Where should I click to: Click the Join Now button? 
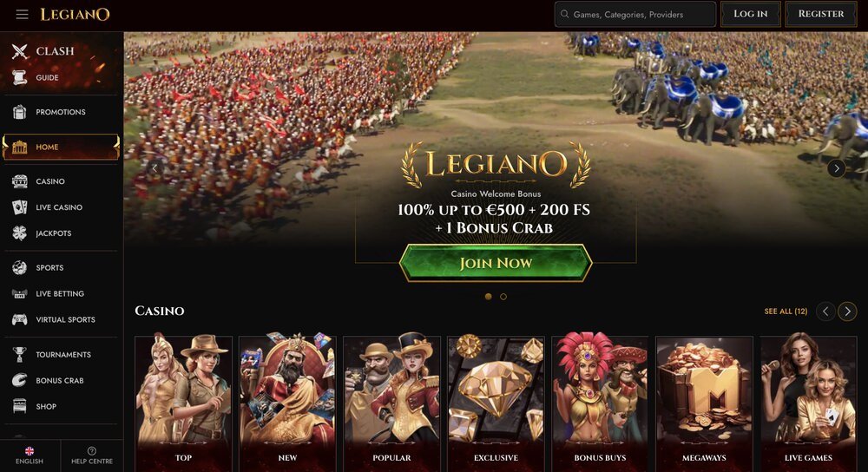[496, 263]
